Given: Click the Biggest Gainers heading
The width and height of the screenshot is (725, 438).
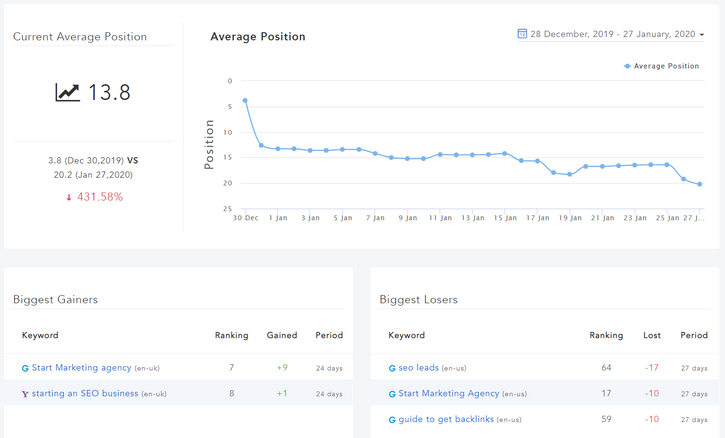Looking at the screenshot, I should (55, 300).
